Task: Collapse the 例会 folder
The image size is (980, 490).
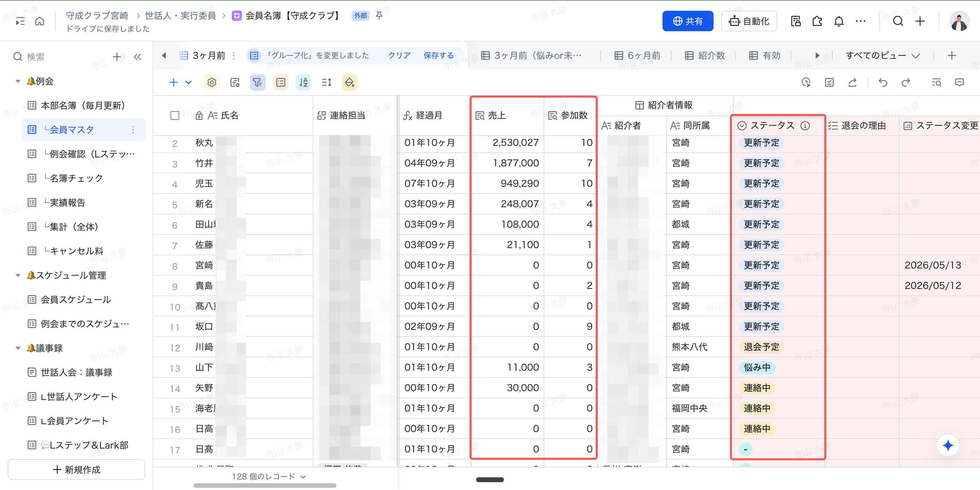Action: point(18,81)
